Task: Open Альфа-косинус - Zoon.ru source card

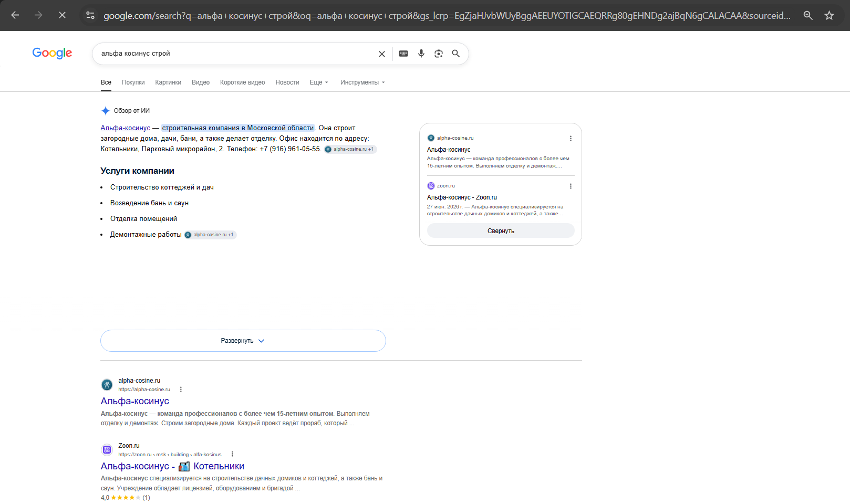Action: click(501, 199)
